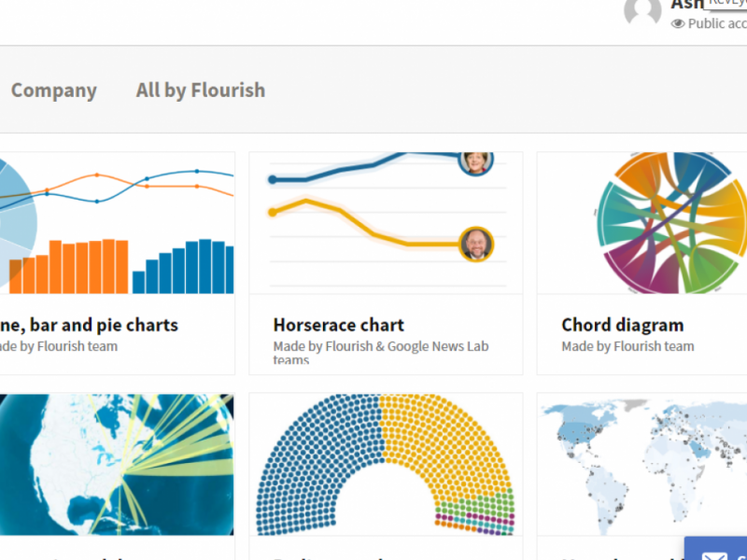Image resolution: width=747 pixels, height=560 pixels.
Task: Open the light blue world map preview
Action: [x=644, y=464]
